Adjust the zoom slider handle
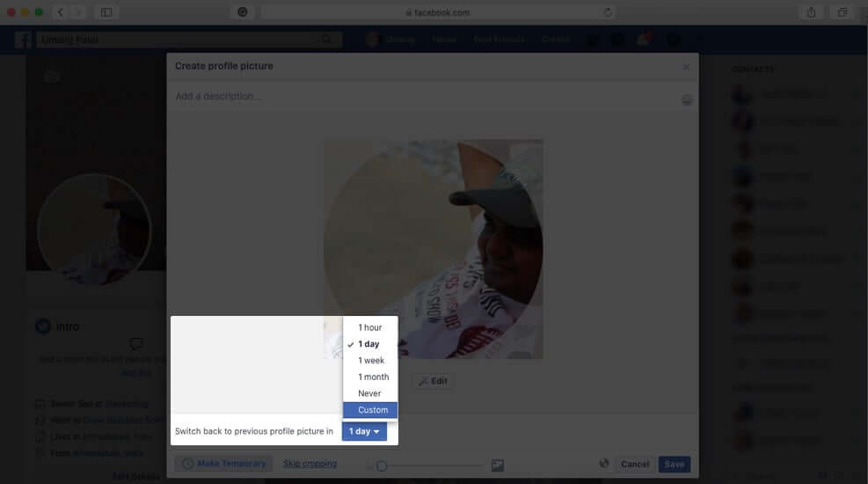Image resolution: width=868 pixels, height=484 pixels. pos(382,466)
